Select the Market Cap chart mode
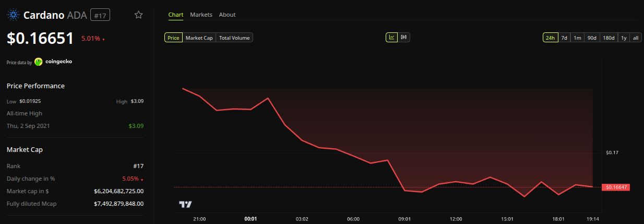 point(199,38)
